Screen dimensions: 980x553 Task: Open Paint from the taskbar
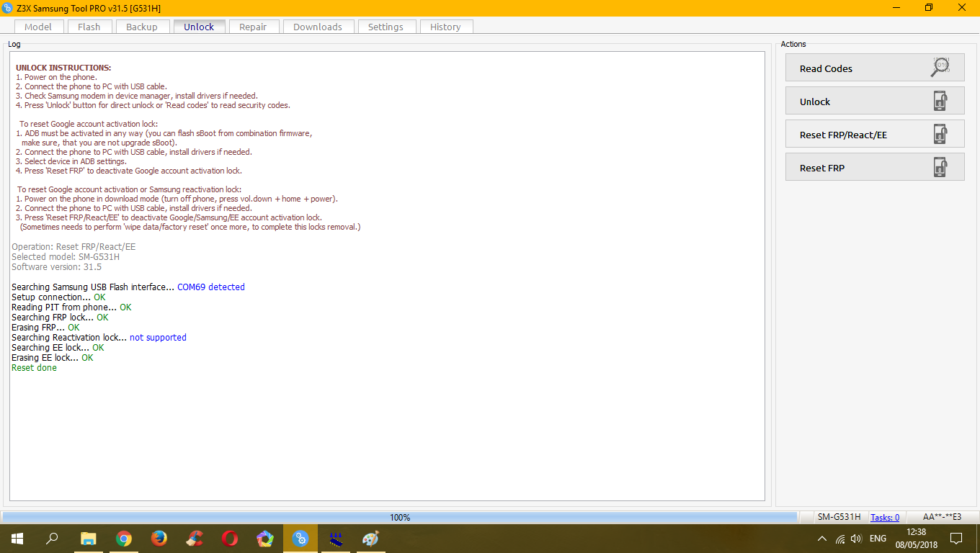tap(370, 538)
